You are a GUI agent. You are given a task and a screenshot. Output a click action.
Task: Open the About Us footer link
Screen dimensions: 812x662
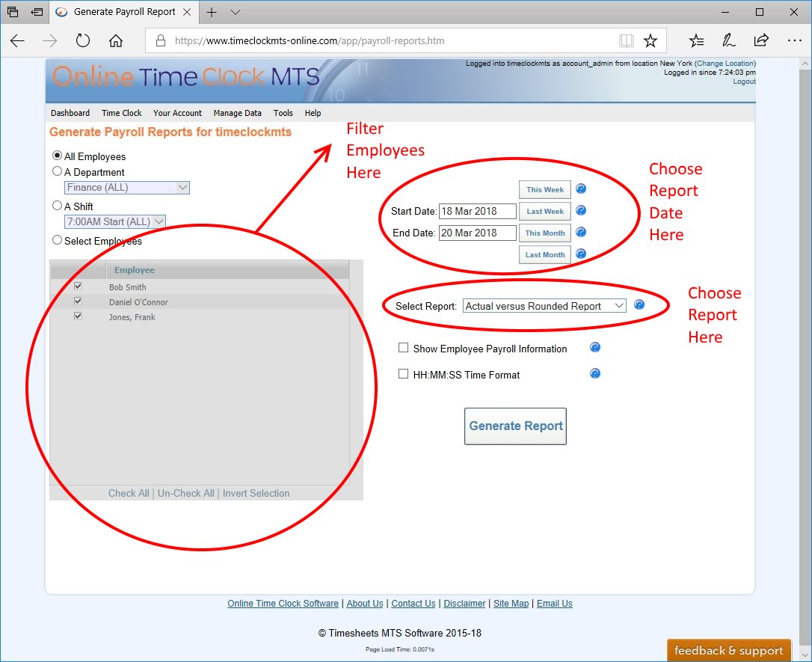click(365, 604)
